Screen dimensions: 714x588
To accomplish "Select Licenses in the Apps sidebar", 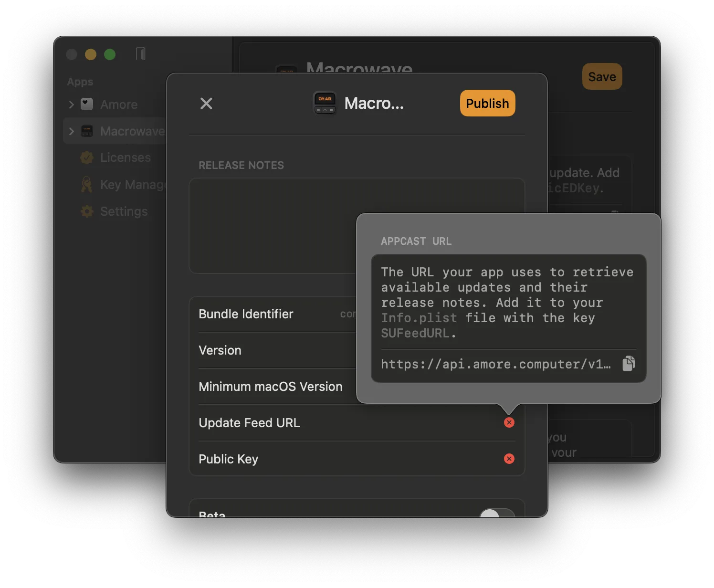I will tap(125, 157).
